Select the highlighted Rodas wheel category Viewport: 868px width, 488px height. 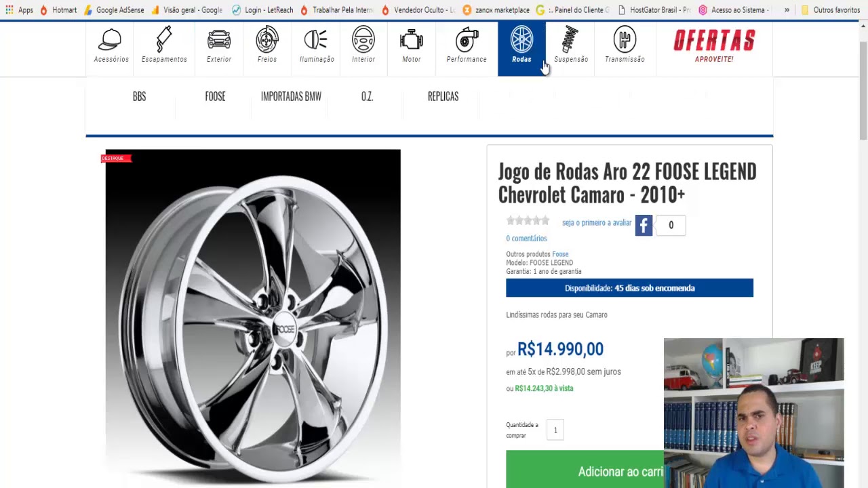521,48
